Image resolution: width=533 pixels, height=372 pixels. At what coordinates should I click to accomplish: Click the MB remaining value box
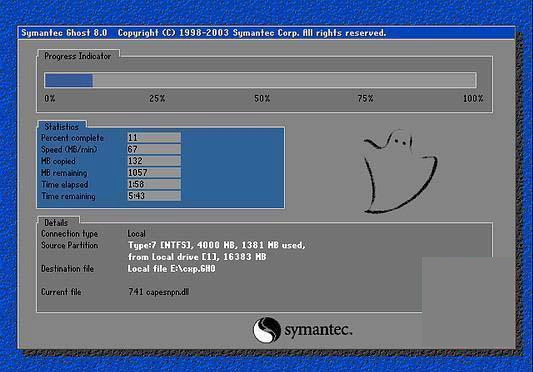click(x=154, y=172)
